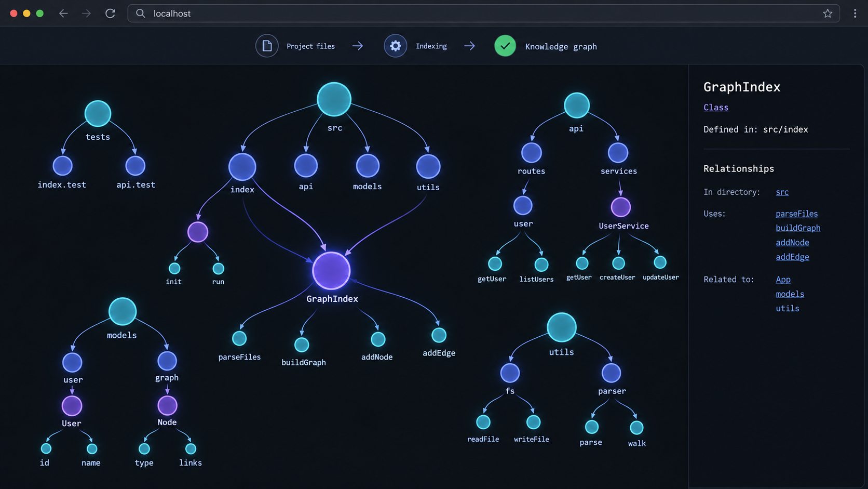Click the Project files step label
Screen dimensions: 868x489
pos(310,46)
